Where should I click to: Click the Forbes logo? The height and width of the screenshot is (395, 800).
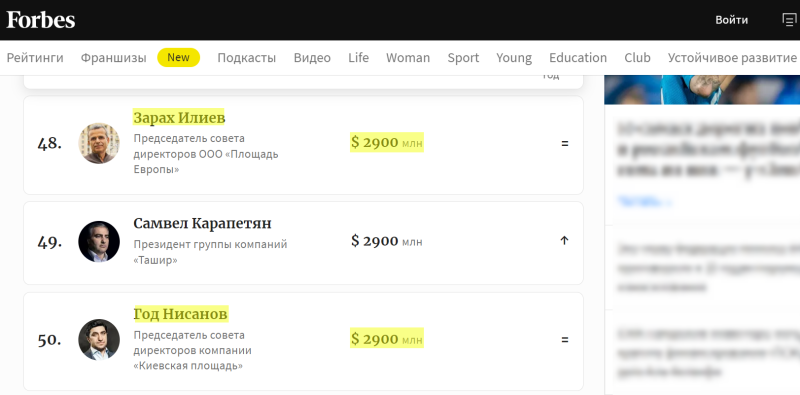coord(41,20)
